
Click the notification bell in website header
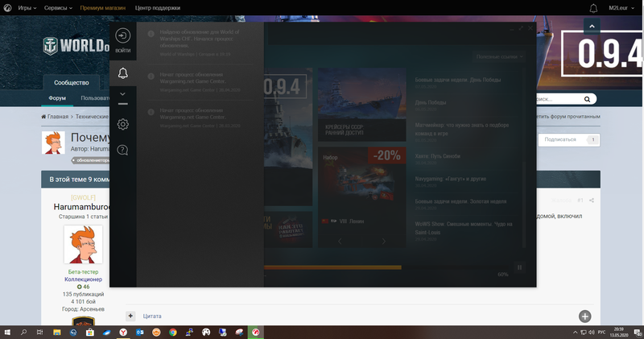593,8
